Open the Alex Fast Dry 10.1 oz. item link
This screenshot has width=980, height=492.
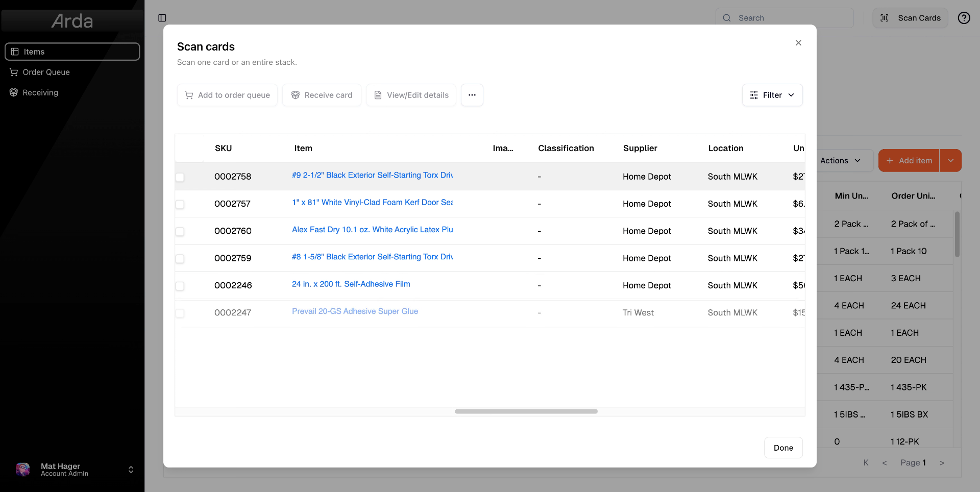click(x=373, y=230)
